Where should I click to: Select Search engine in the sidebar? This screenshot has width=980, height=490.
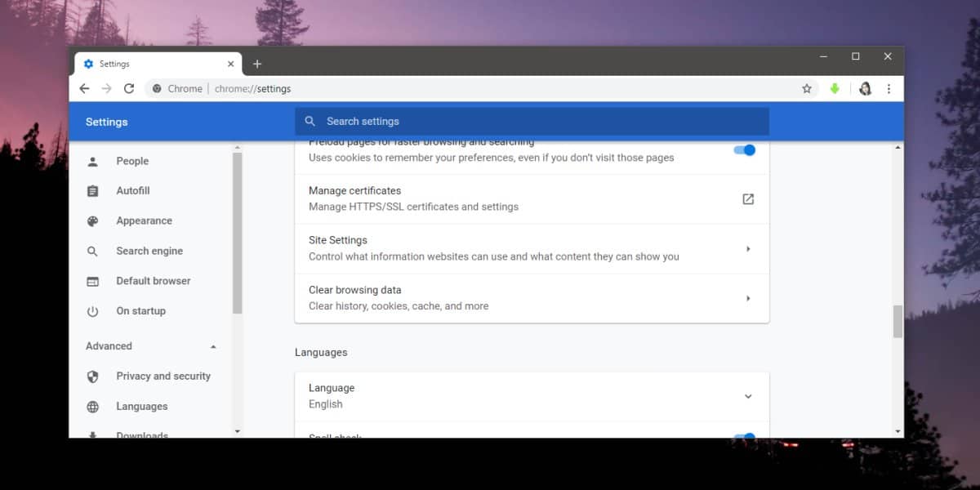[x=149, y=251]
